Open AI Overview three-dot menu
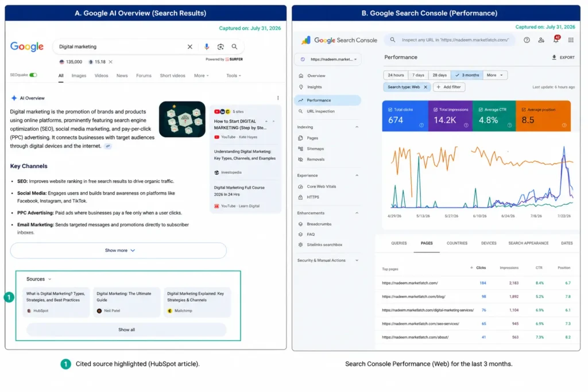This screenshot has height=392, width=588. (278, 98)
